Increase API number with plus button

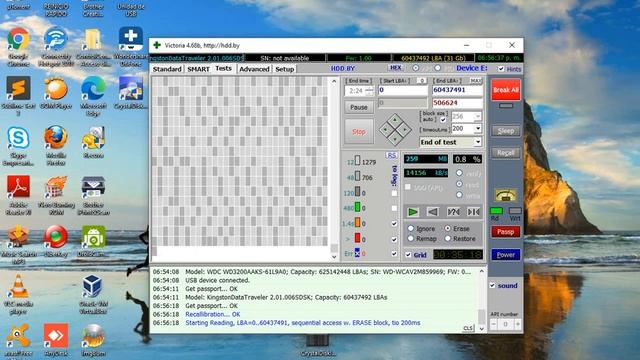518,324
